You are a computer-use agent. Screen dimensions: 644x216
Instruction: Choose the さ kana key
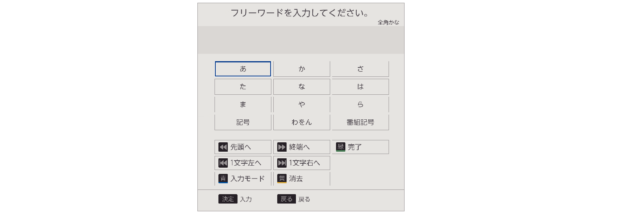pyautogui.click(x=360, y=69)
